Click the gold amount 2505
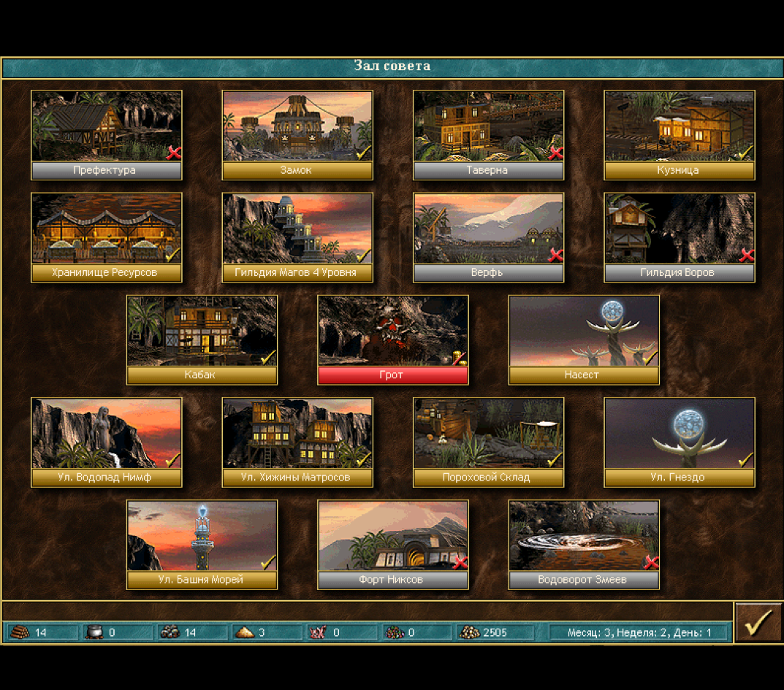This screenshot has height=690, width=784. (x=495, y=632)
